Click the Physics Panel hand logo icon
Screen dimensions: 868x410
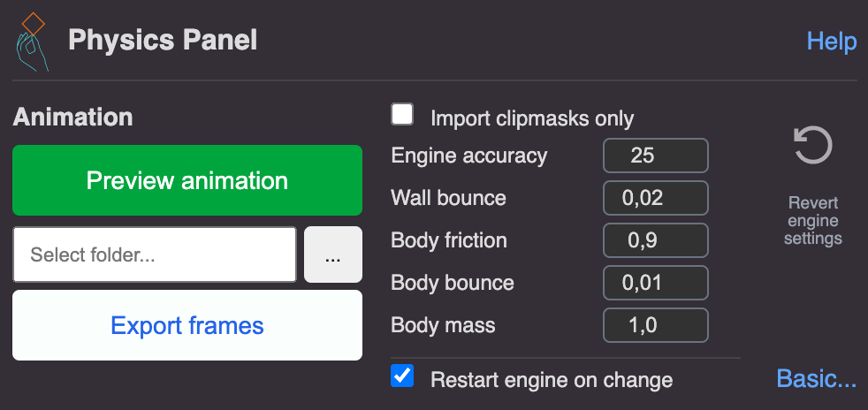(32, 42)
